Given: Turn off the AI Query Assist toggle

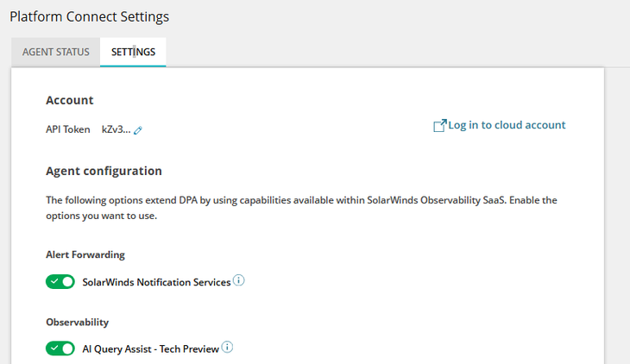Looking at the screenshot, I should [x=60, y=348].
